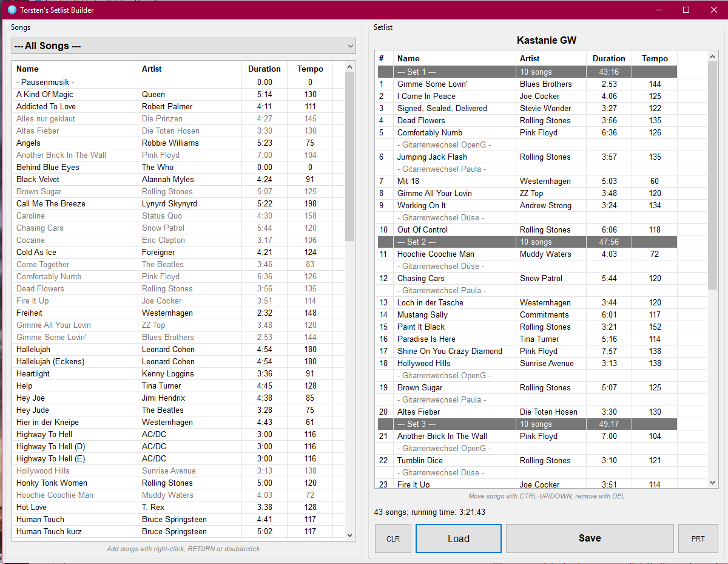This screenshot has width=728, height=564.
Task: Click Tempo column header in song library
Action: 310,69
